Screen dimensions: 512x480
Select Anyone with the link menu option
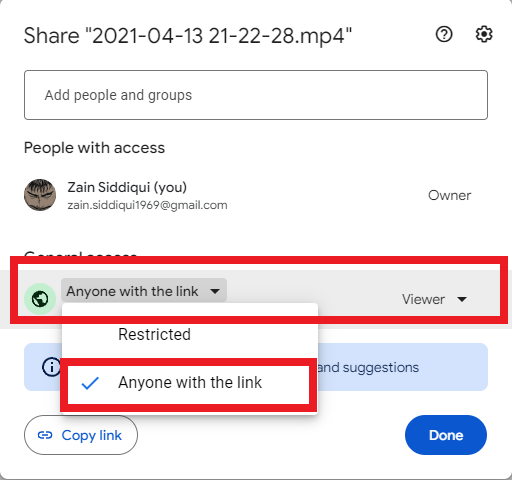click(x=190, y=382)
